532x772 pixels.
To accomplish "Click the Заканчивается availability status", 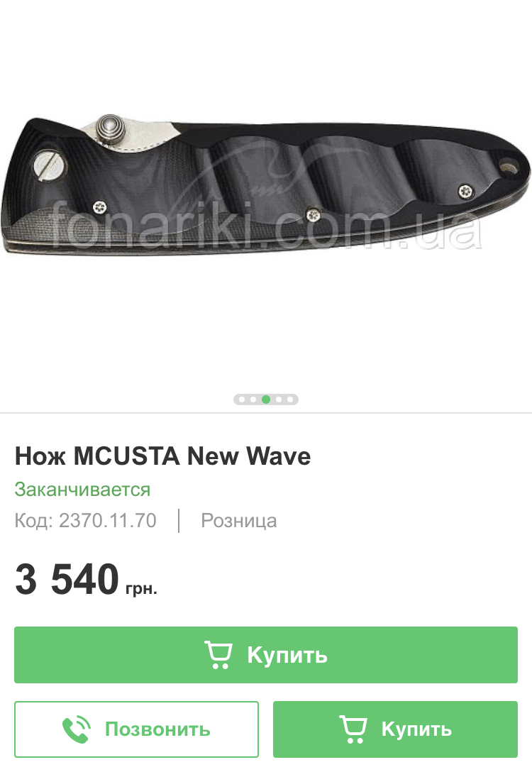I will coord(83,490).
